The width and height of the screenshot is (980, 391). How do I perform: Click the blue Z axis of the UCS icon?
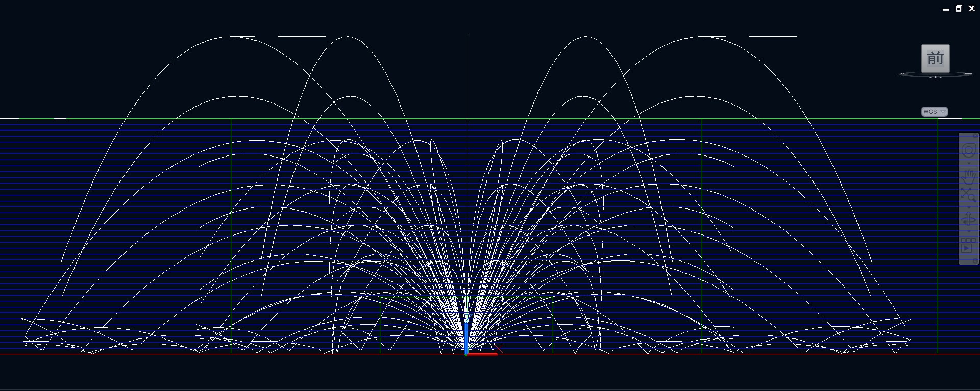pos(466,336)
